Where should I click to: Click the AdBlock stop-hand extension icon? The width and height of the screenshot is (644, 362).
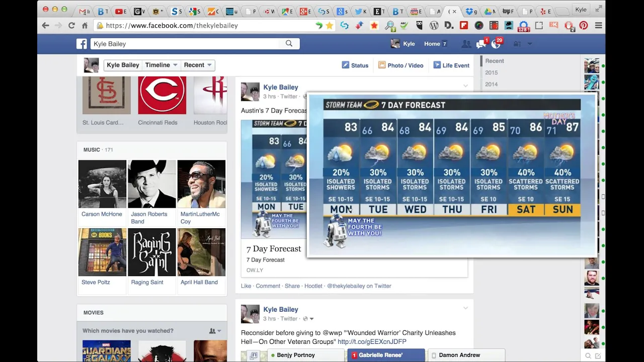click(569, 26)
